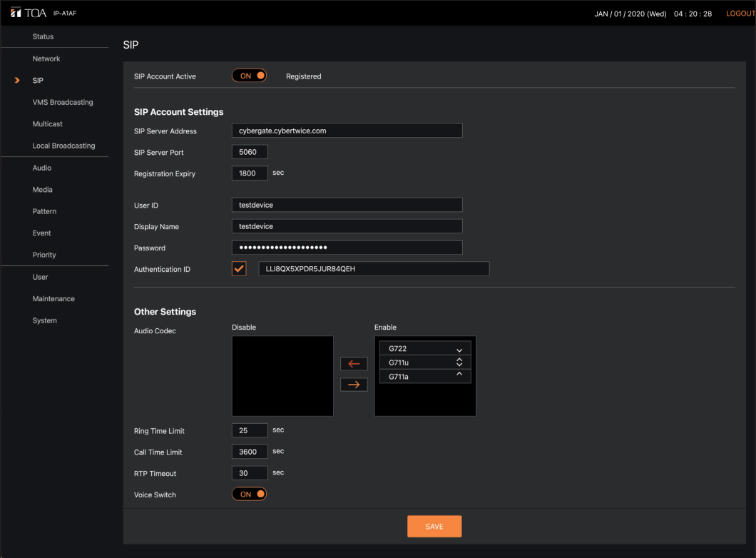Click the SAVE button

(434, 526)
